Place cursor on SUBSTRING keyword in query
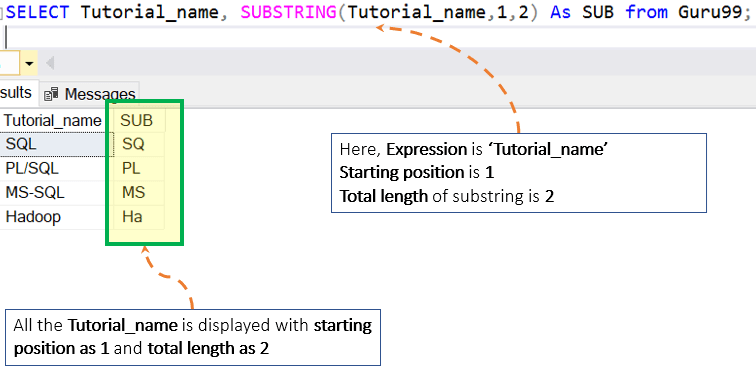This screenshot has width=756, height=385. pyautogui.click(x=288, y=12)
